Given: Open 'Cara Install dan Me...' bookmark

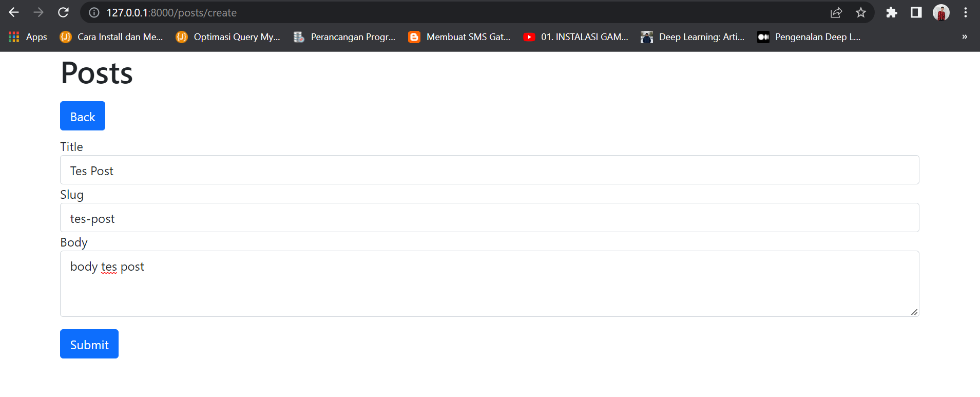Looking at the screenshot, I should (x=111, y=37).
